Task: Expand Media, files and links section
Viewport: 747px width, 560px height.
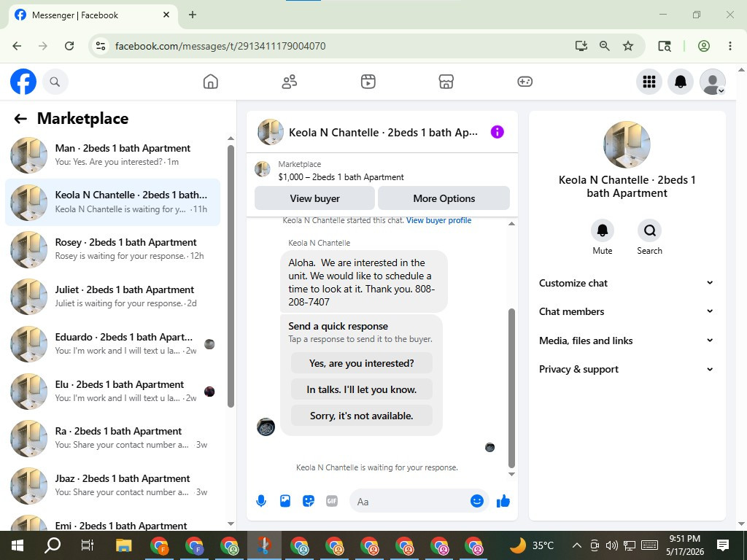Action: (627, 341)
